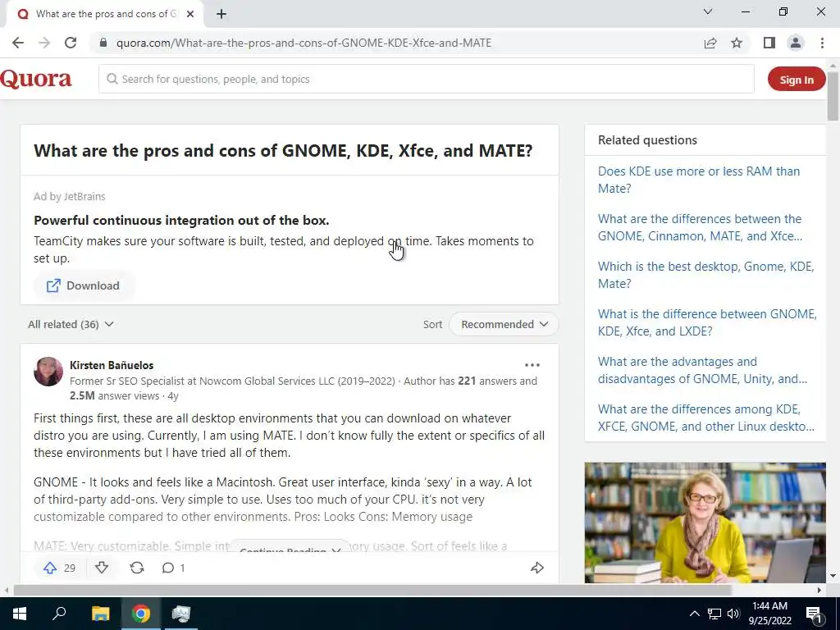Viewport: 840px width, 630px height.
Task: Click the share this page icon in address bar
Action: (x=710, y=43)
